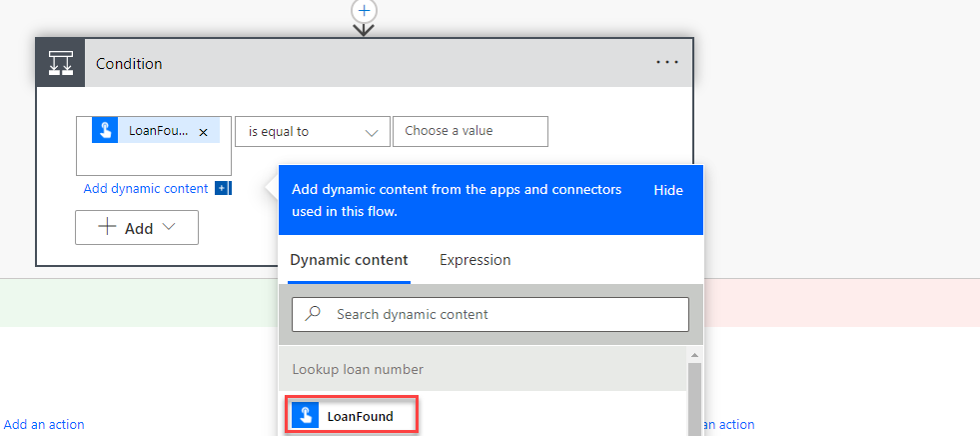
Task: Click the LoanFound token in the condition box
Action: (x=156, y=131)
